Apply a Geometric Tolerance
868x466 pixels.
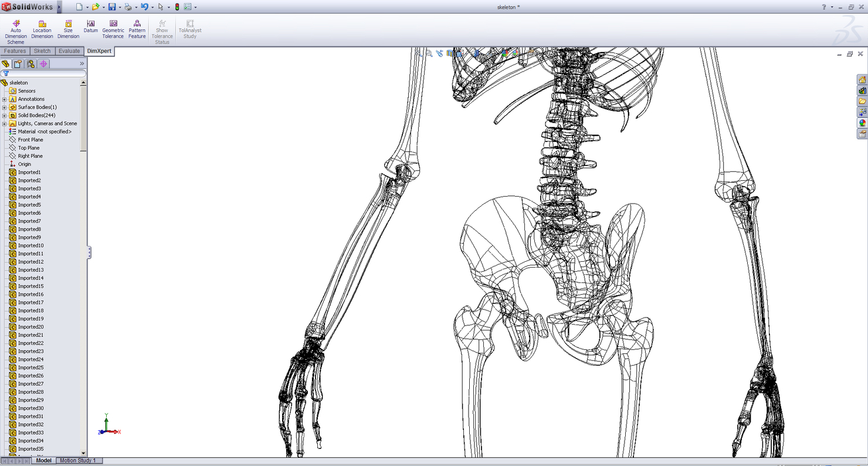113,27
